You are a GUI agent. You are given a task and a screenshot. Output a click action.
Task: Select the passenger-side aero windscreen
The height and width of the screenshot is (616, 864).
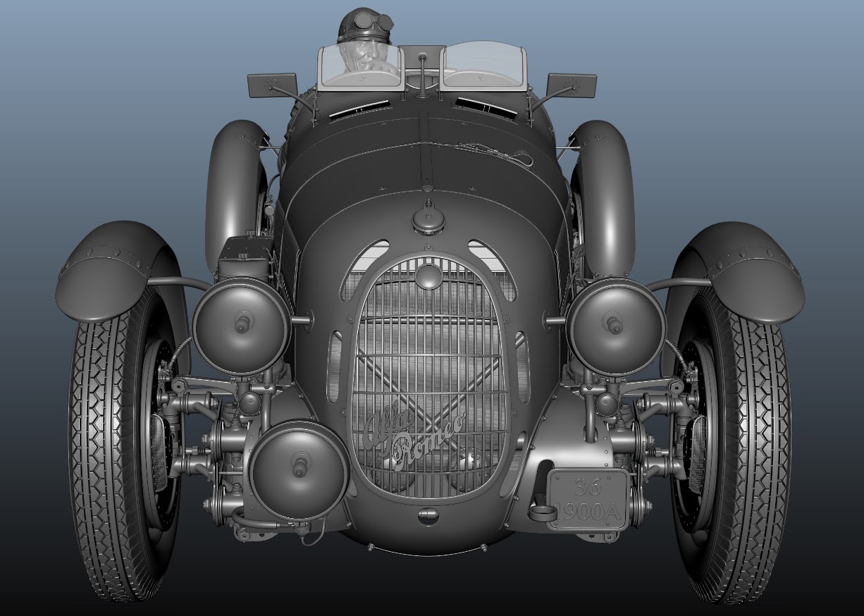coord(485,66)
